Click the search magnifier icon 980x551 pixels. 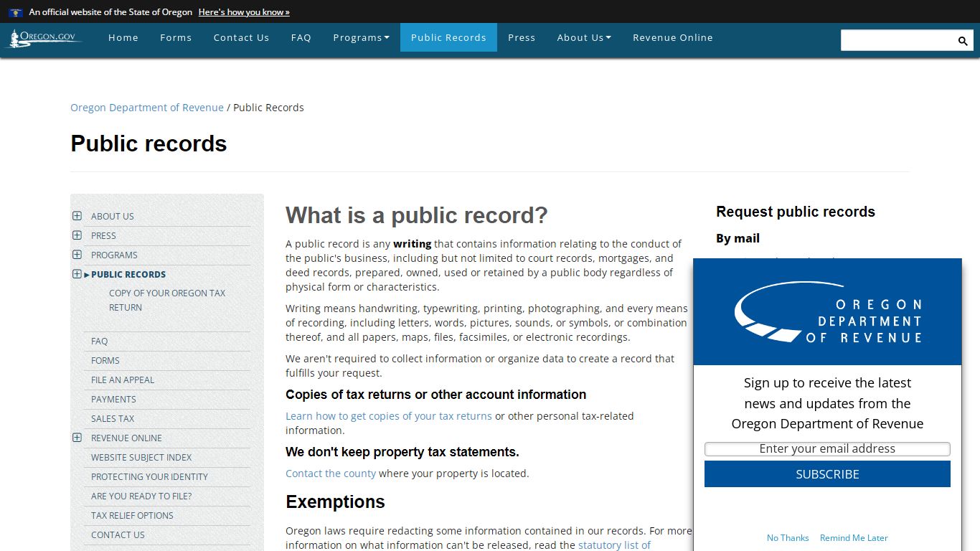[963, 41]
